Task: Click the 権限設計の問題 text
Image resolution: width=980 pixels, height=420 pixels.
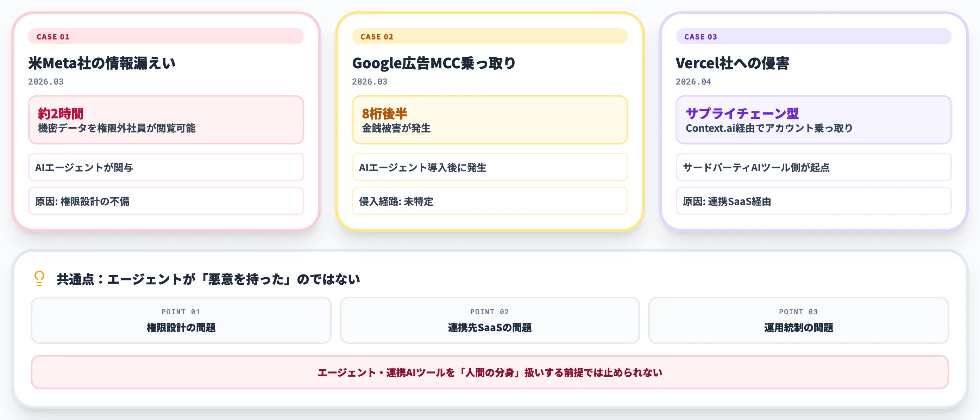Action: pyautogui.click(x=181, y=327)
